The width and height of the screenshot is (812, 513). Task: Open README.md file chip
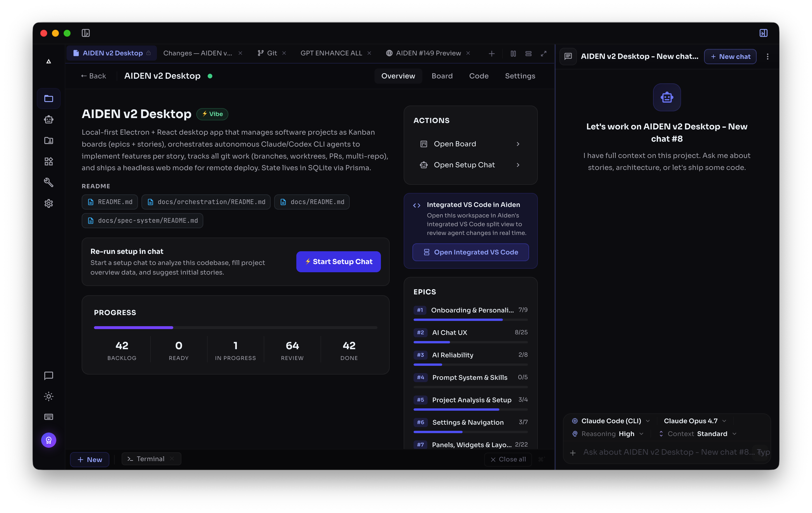[x=110, y=202]
